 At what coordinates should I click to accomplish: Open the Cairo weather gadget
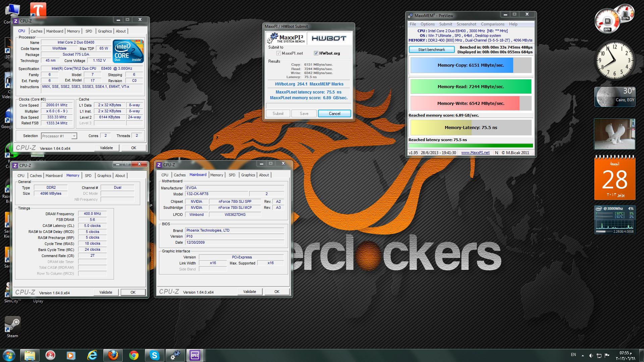point(615,97)
